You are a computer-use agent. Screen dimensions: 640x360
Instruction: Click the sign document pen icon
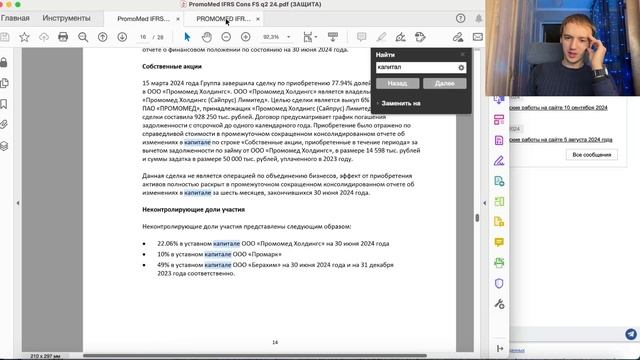(400, 37)
